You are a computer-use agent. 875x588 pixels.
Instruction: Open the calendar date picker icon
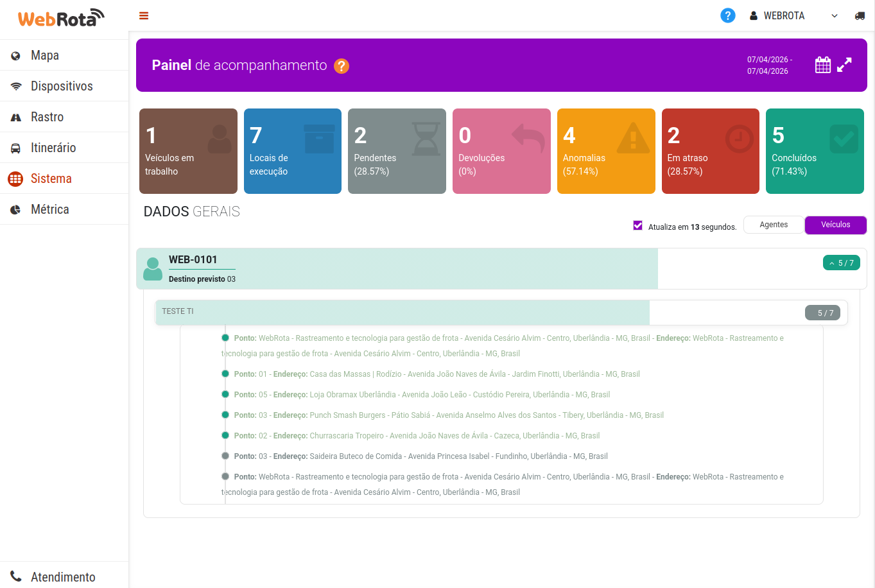tap(822, 65)
